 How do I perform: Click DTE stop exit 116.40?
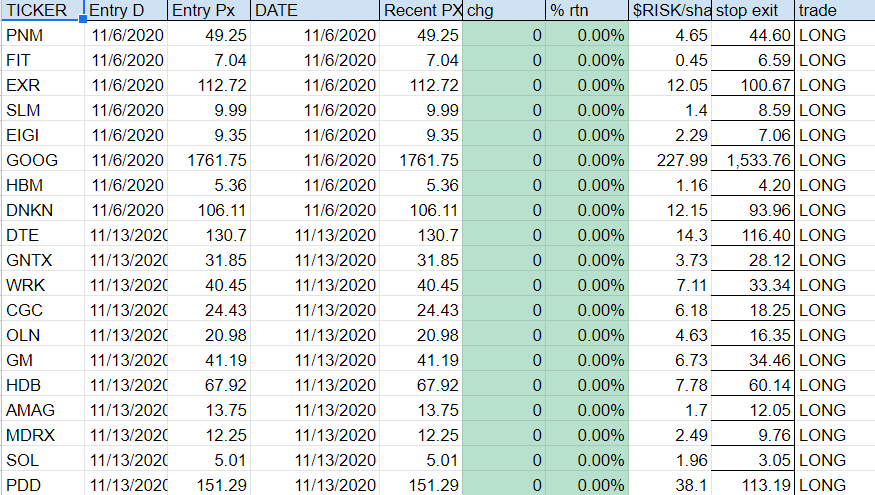(x=753, y=235)
